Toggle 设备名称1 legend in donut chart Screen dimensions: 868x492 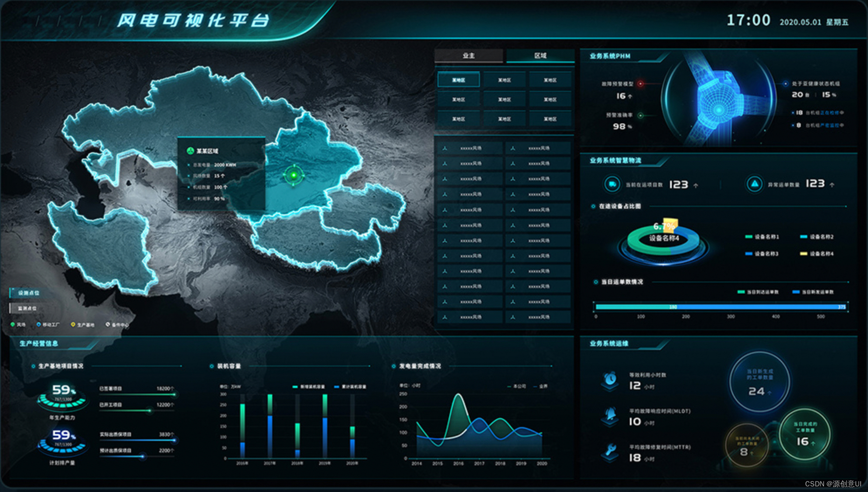762,237
